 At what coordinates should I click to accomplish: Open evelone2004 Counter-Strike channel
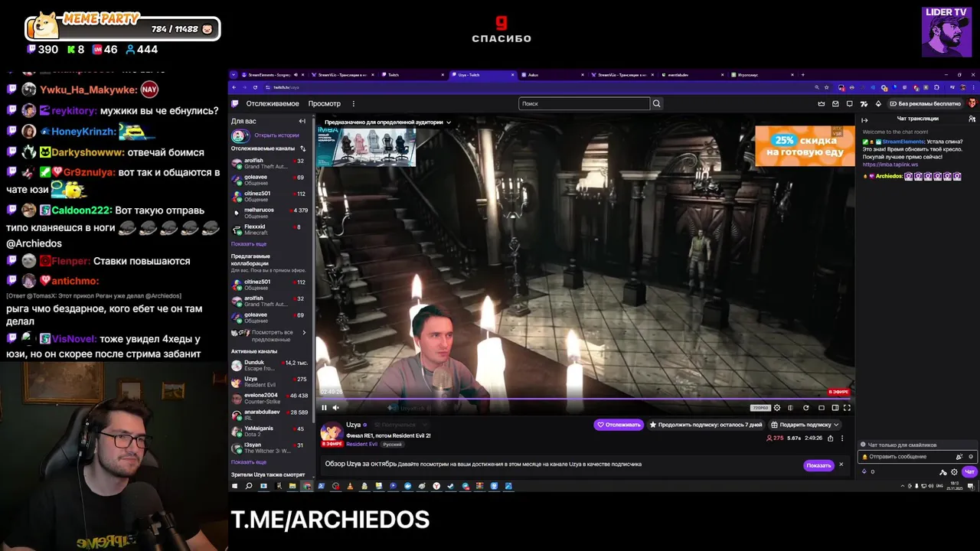[x=268, y=398]
